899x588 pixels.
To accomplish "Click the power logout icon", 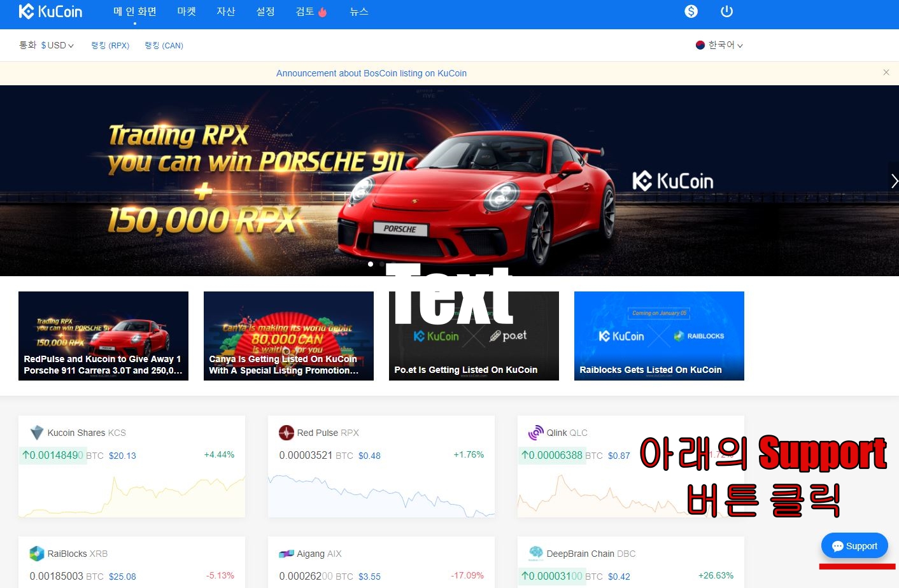I will click(x=726, y=11).
